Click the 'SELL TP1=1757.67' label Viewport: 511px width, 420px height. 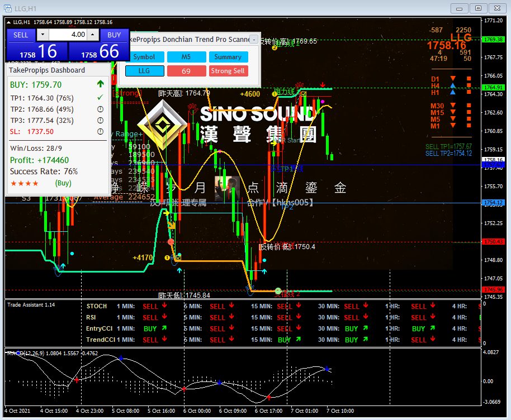click(x=448, y=146)
